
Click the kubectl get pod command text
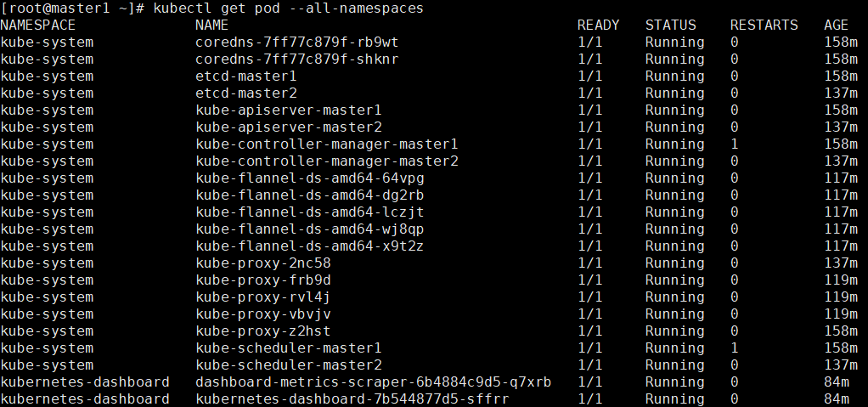[x=288, y=8]
